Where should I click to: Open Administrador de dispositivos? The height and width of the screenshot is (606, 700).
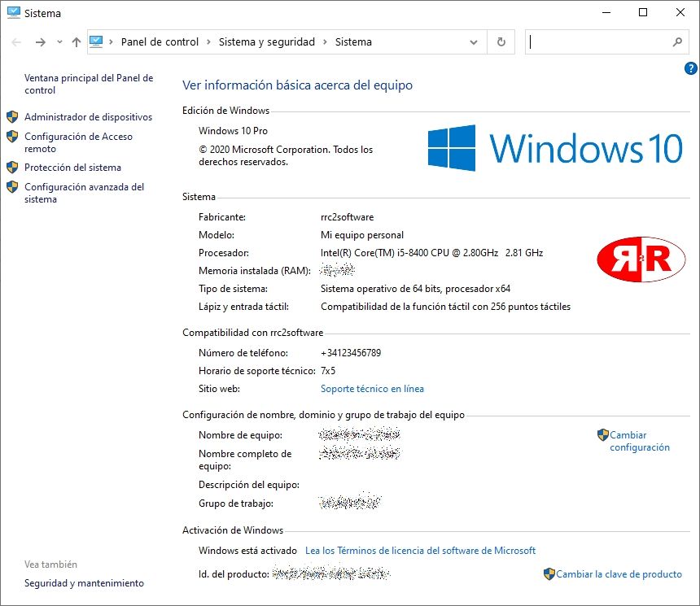(x=89, y=117)
